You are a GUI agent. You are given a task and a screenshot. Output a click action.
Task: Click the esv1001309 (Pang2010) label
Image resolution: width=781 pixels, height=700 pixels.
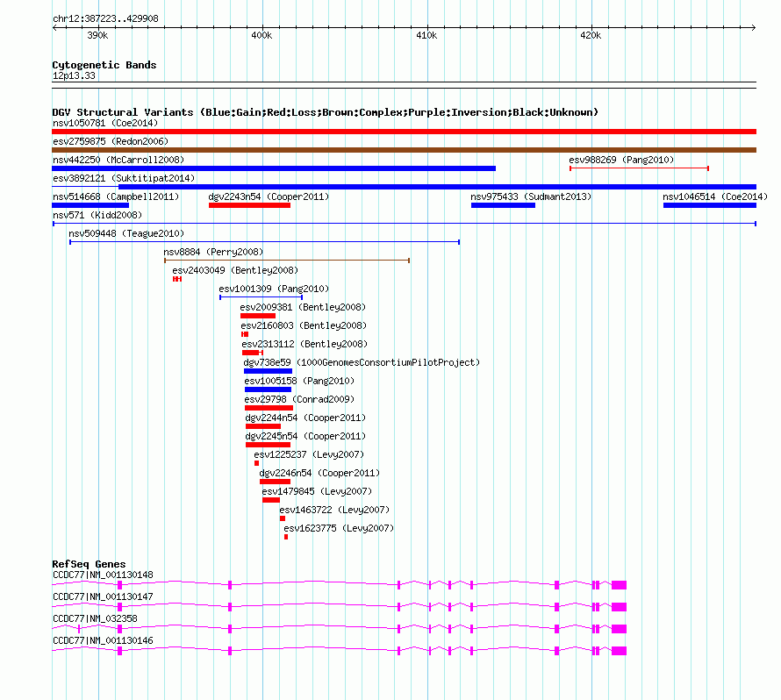coord(274,289)
